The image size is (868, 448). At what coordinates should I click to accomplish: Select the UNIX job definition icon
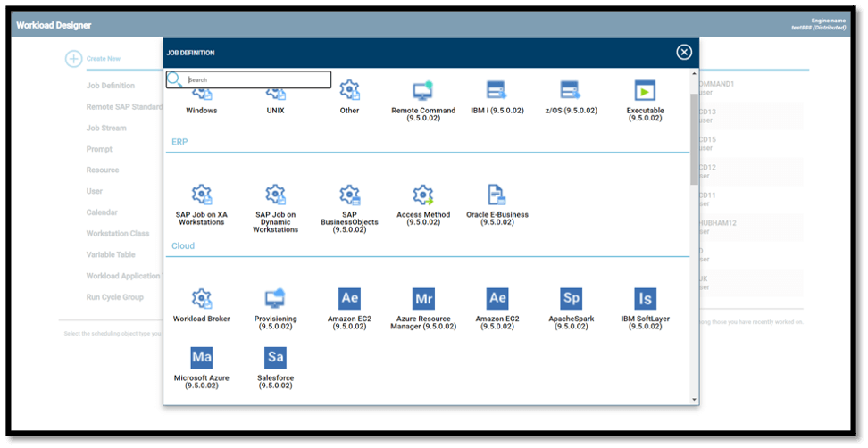click(x=276, y=95)
